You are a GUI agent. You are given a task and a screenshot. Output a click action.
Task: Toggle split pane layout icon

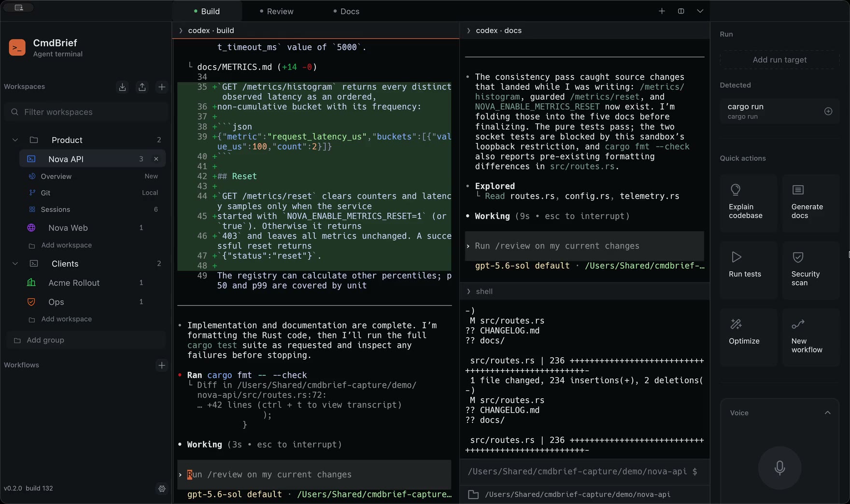pyautogui.click(x=681, y=11)
